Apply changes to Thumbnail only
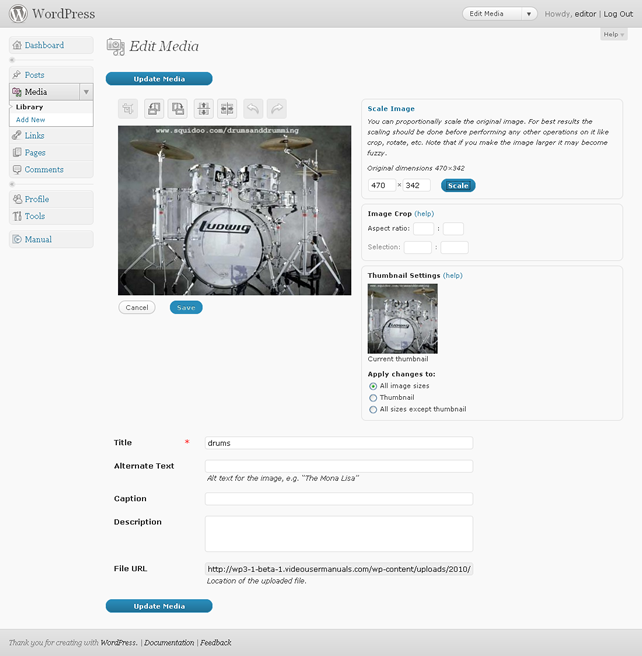 pyautogui.click(x=373, y=398)
